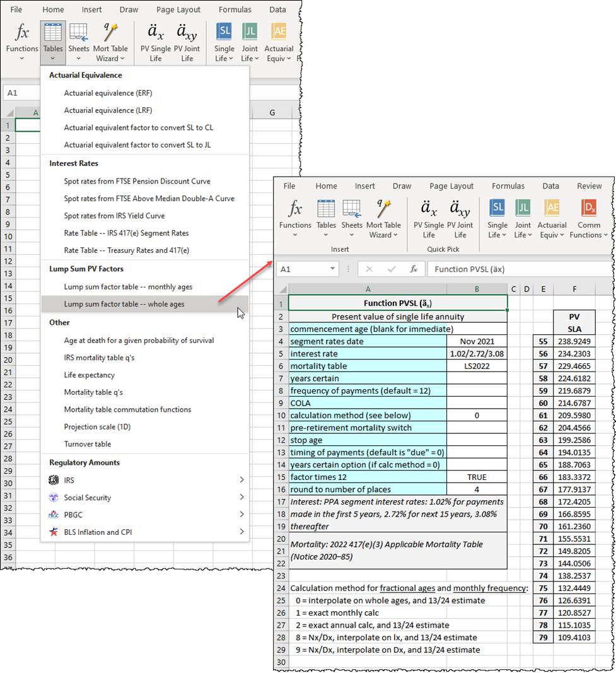Switch to Page Layout tab in left window
The image size is (616, 673).
[178, 9]
